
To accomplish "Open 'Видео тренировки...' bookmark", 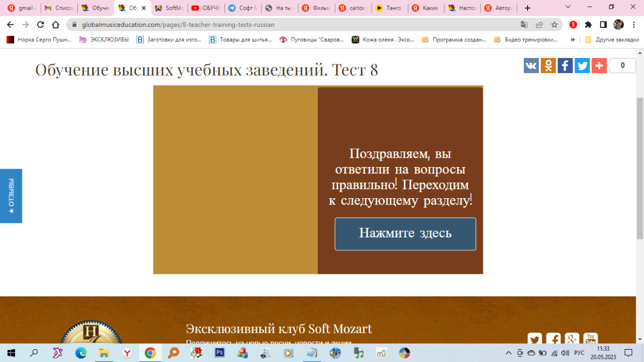I will pos(525,39).
